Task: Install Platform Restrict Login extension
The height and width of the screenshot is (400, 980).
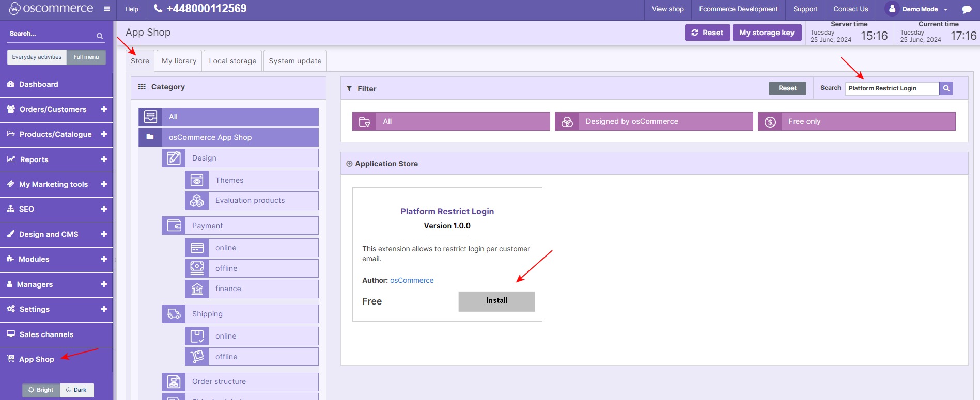Action: point(496,301)
